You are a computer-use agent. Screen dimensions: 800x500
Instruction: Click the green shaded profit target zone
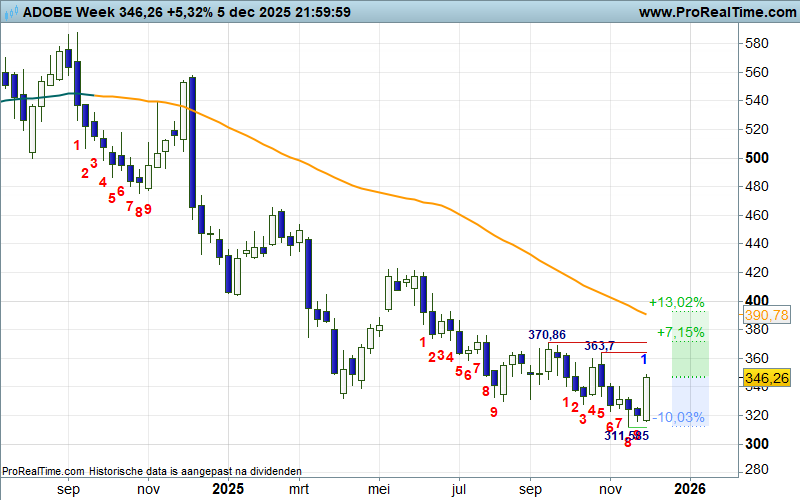(x=688, y=355)
